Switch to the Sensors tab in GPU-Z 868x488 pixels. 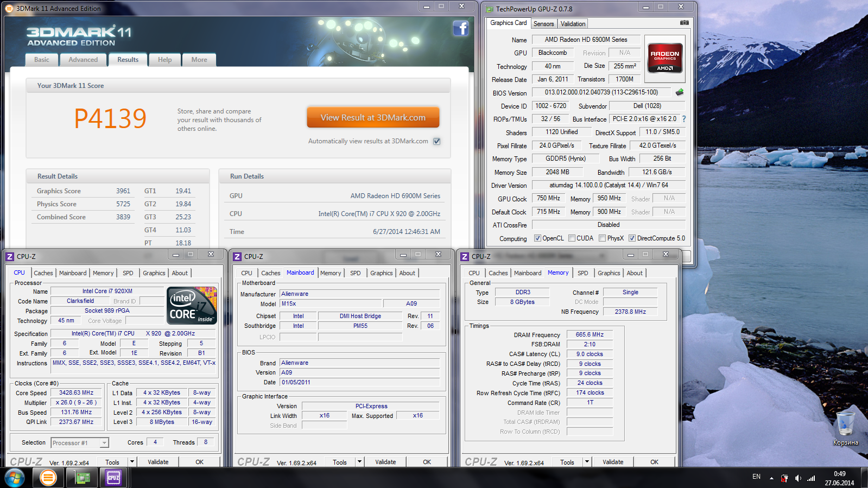click(x=543, y=24)
